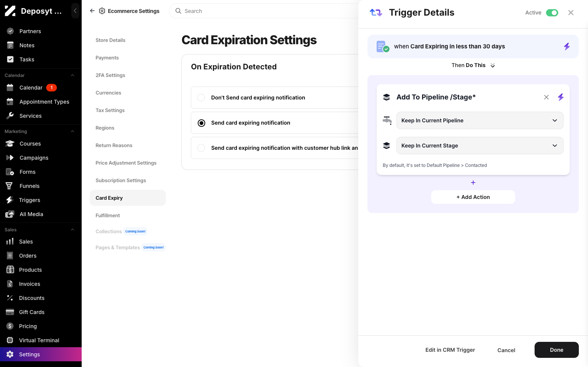Open Appointment Types icon in sidebar
588x367 pixels.
click(10, 102)
